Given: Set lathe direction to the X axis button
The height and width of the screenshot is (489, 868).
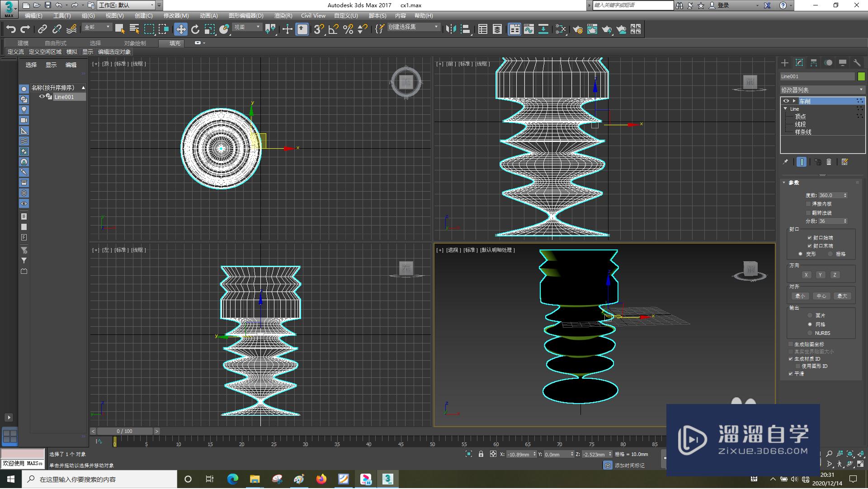Looking at the screenshot, I should pos(806,275).
